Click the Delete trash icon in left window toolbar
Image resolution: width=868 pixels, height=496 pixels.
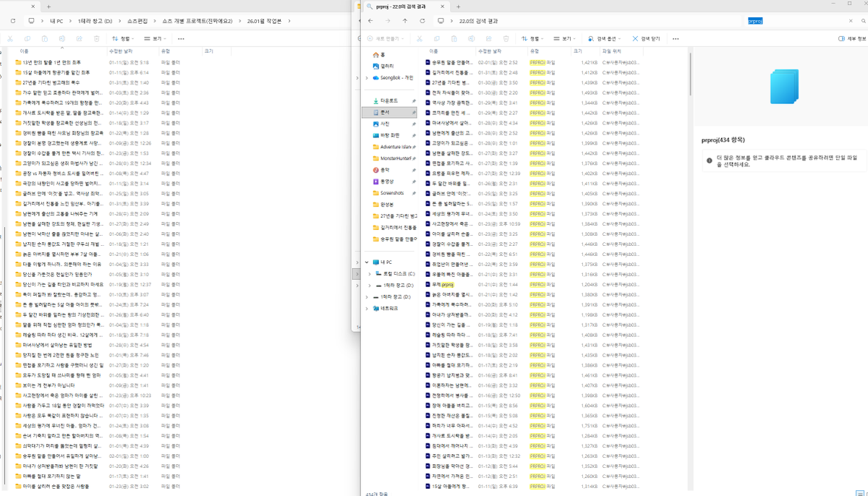pyautogui.click(x=98, y=38)
